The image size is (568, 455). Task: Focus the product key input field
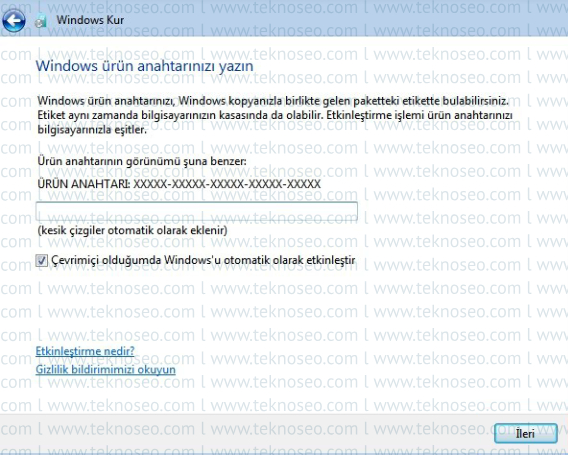click(197, 211)
